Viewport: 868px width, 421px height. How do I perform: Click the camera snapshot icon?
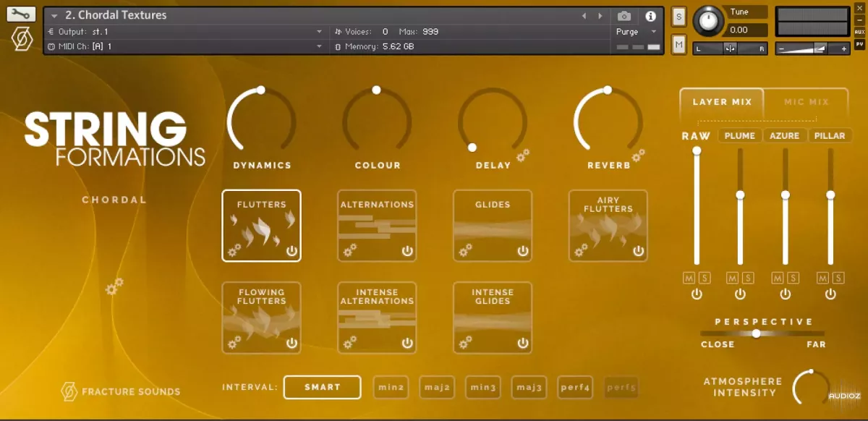[x=624, y=16]
